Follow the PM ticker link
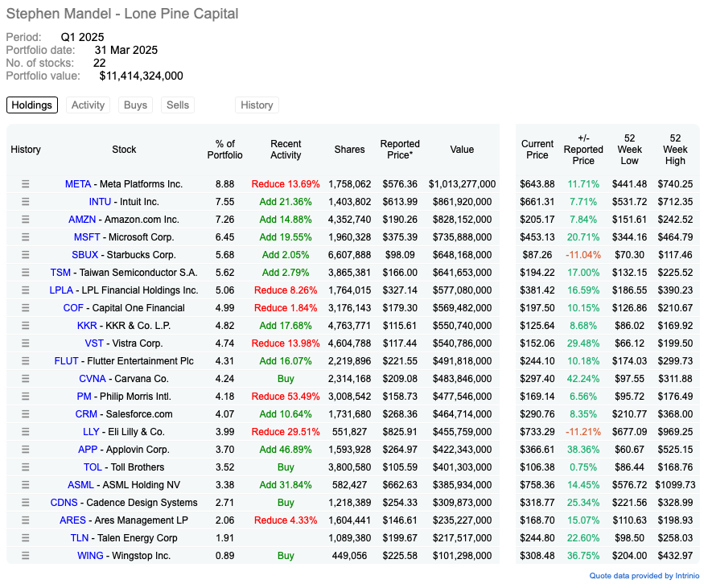This screenshot has height=588, width=708. pos(84,397)
